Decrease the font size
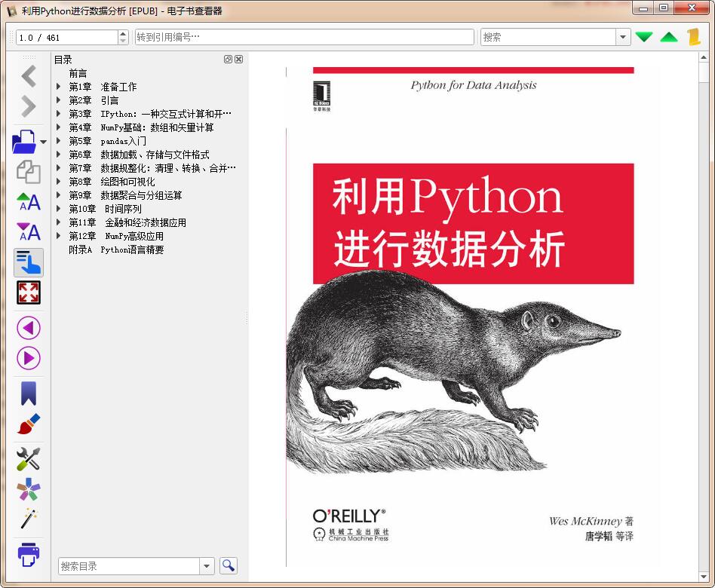The width and height of the screenshot is (715, 588). pos(27,232)
